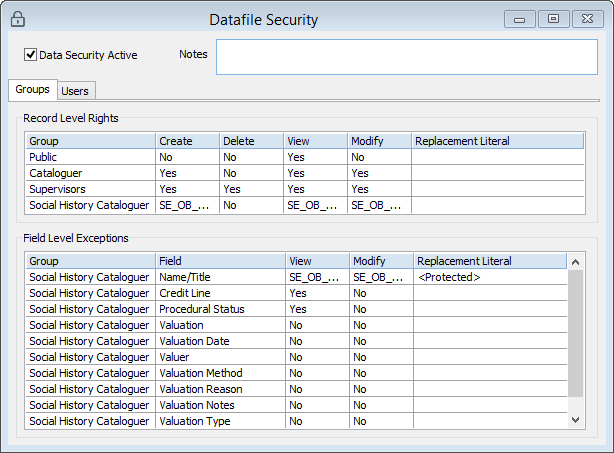Click Procedural Status's Modify value No
Image resolution: width=614 pixels, height=453 pixels.
[381, 309]
